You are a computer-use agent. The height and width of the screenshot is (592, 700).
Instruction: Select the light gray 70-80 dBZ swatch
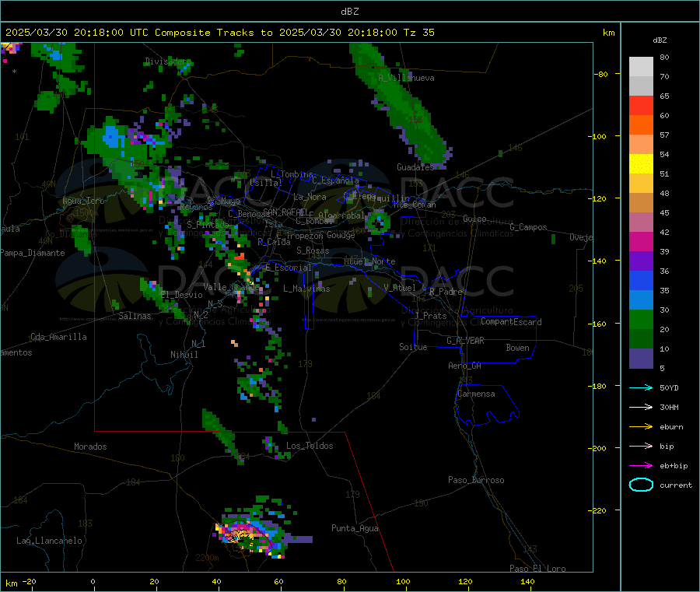tap(641, 67)
